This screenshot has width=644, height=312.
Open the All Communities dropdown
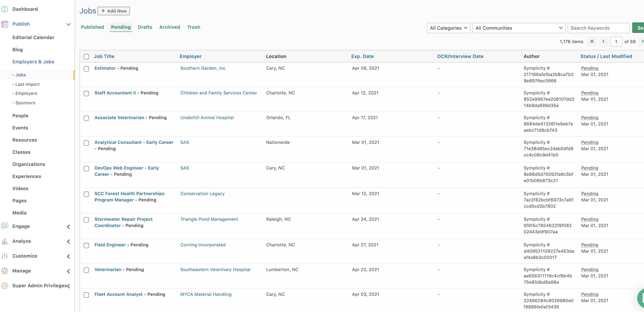pos(519,28)
